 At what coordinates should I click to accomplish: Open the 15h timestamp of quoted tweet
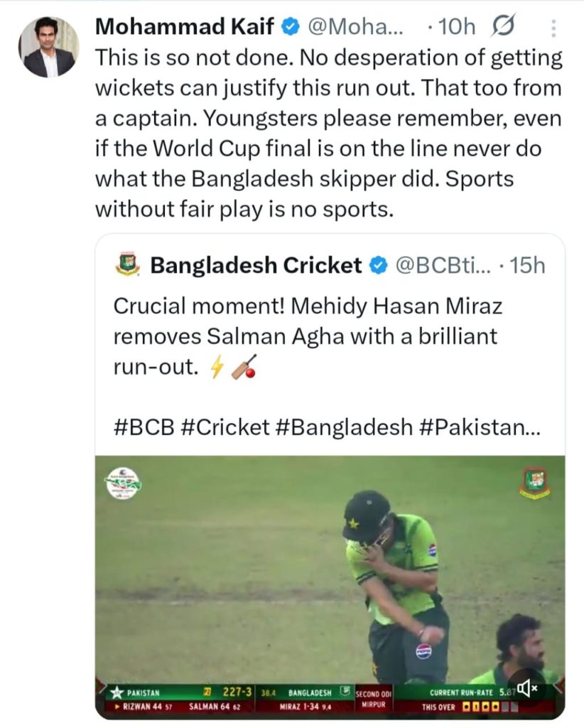click(x=528, y=266)
